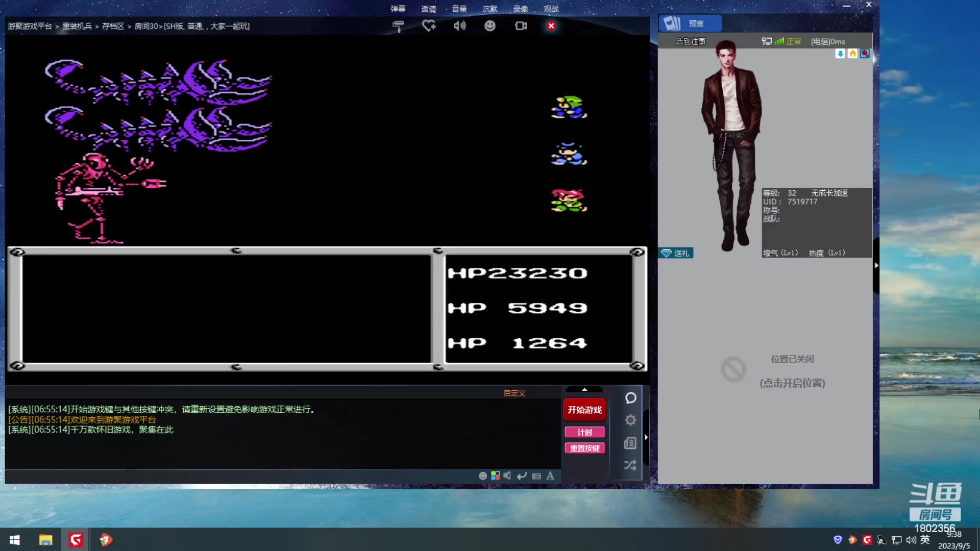Click the blue shield tray icon

pyautogui.click(x=838, y=540)
